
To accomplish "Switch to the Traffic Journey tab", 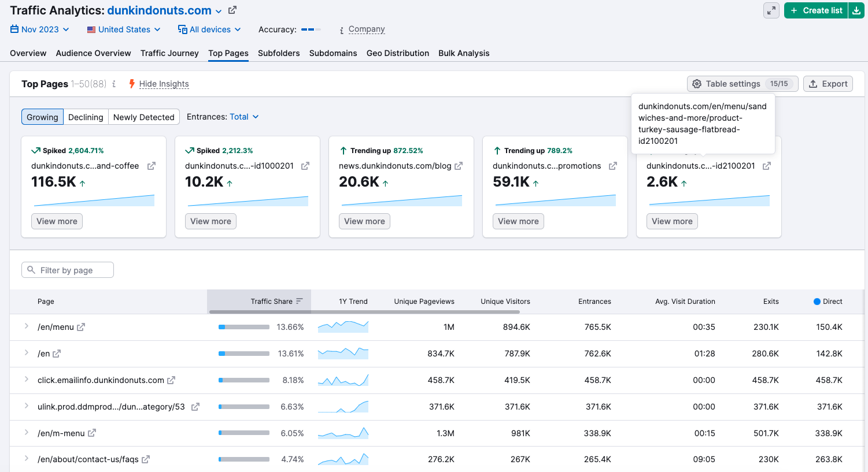I will click(169, 53).
